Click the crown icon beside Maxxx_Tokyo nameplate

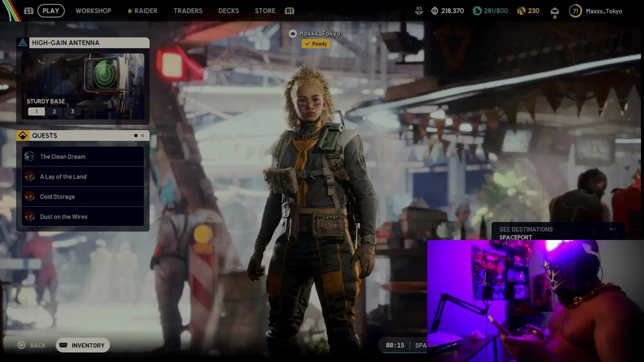click(x=293, y=33)
